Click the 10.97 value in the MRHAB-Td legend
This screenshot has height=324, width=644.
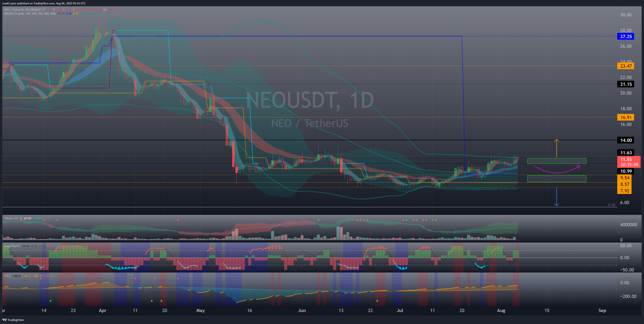click(x=61, y=14)
